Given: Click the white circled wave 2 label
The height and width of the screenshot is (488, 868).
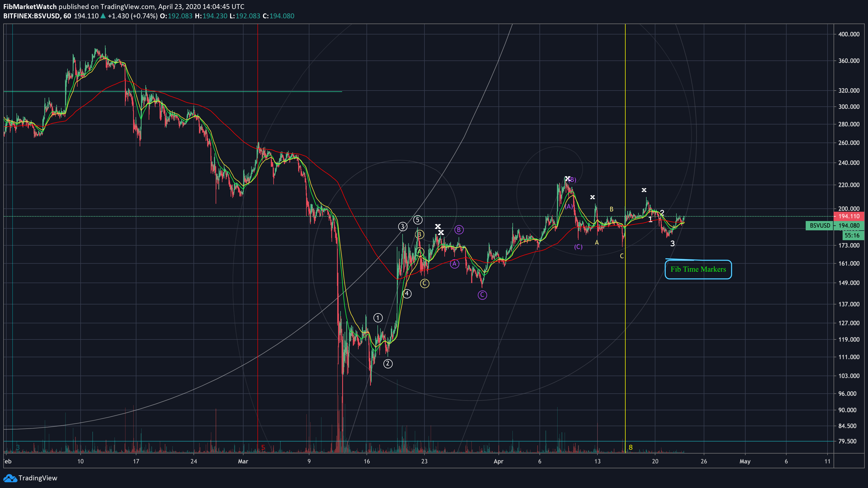Looking at the screenshot, I should (x=388, y=364).
